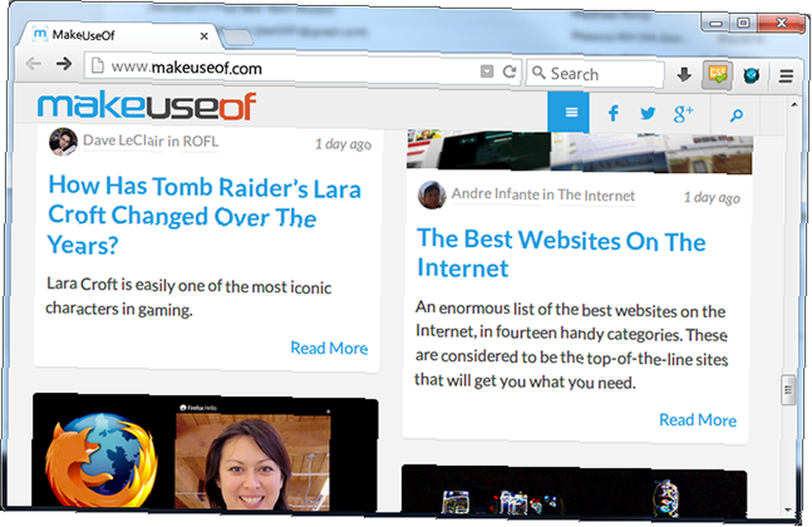Click the "An enormous list" article summary
The height and width of the screenshot is (527, 812).
(x=571, y=345)
